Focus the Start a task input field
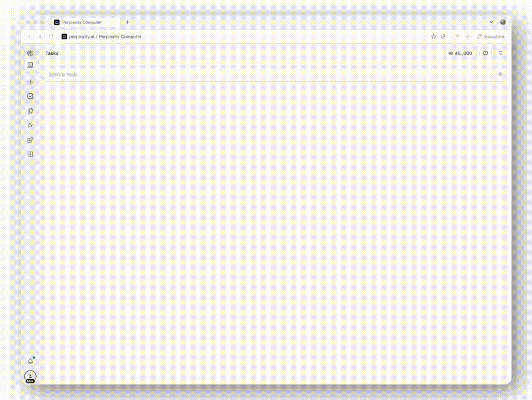The height and width of the screenshot is (400, 532). [267, 74]
